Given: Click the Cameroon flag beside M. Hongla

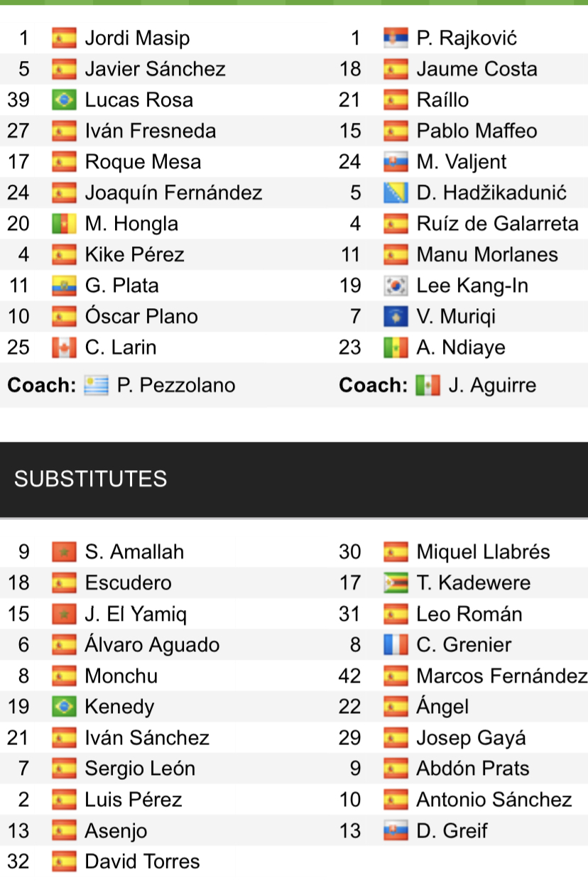Looking at the screenshot, I should [x=64, y=224].
